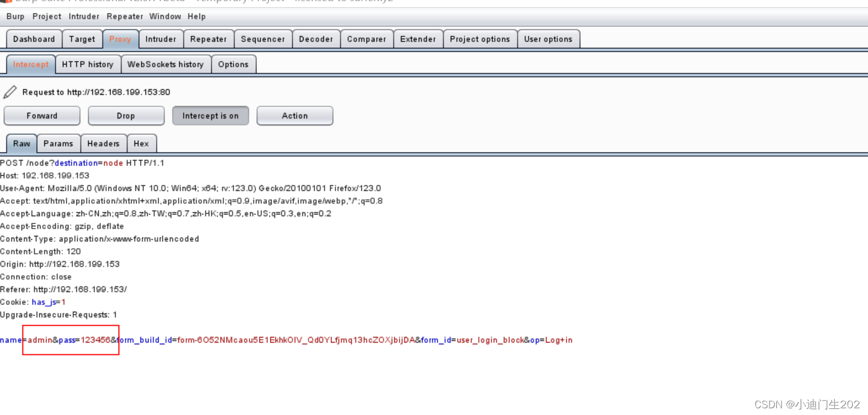Go to the Repeater tool tab
The image size is (868, 415).
[209, 39]
